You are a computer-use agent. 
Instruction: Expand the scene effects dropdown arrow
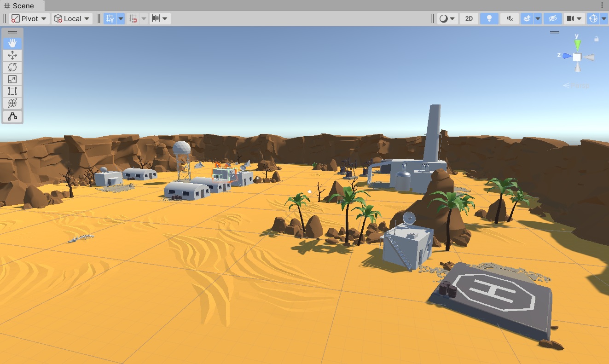point(537,18)
